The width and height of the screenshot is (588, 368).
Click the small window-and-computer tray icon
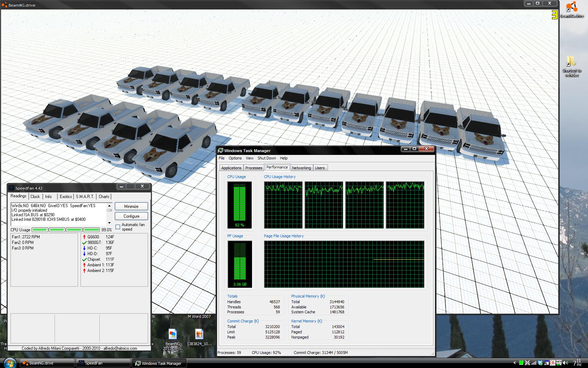click(546, 363)
